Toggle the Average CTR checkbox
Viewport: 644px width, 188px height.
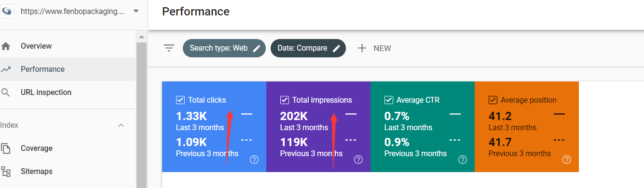tap(389, 100)
